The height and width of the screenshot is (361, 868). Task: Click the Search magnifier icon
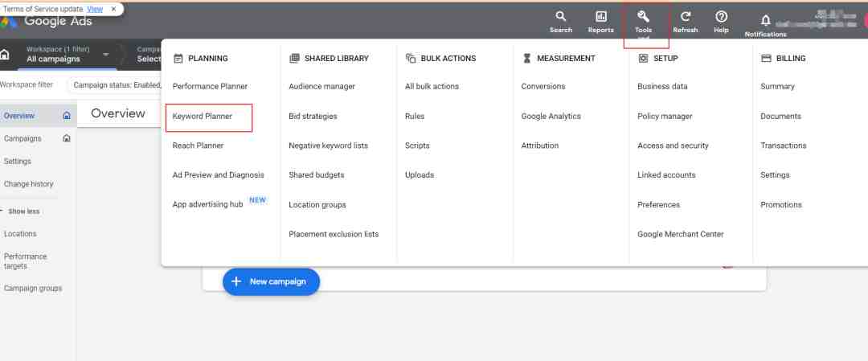pyautogui.click(x=561, y=17)
